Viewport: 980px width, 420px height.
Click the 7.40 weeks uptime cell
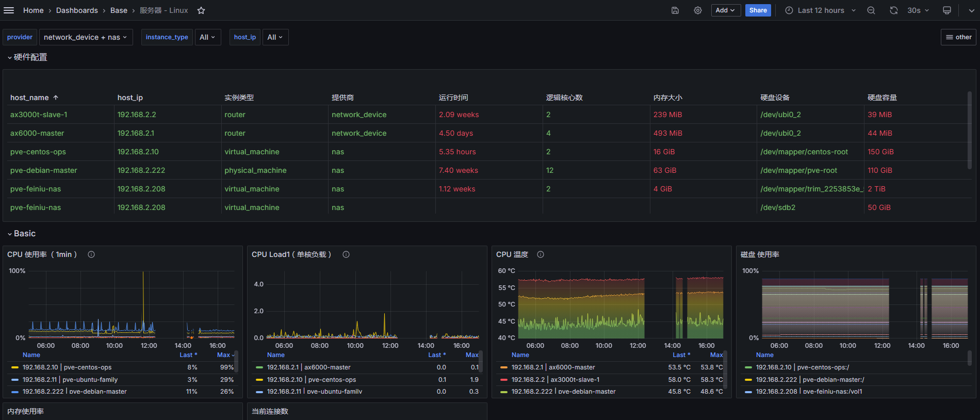pyautogui.click(x=459, y=170)
